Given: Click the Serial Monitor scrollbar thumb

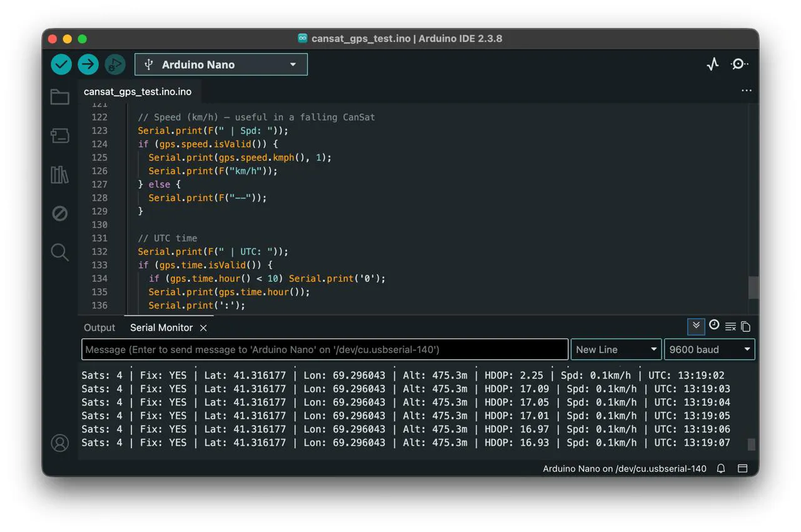Looking at the screenshot, I should (x=752, y=444).
